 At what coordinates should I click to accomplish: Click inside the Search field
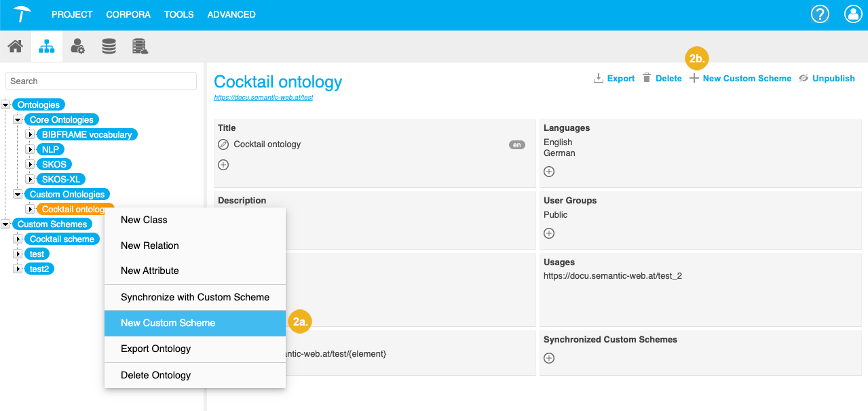(100, 81)
